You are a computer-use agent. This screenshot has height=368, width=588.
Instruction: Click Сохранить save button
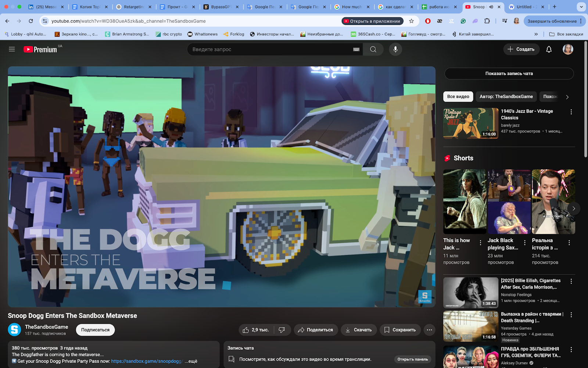(400, 330)
